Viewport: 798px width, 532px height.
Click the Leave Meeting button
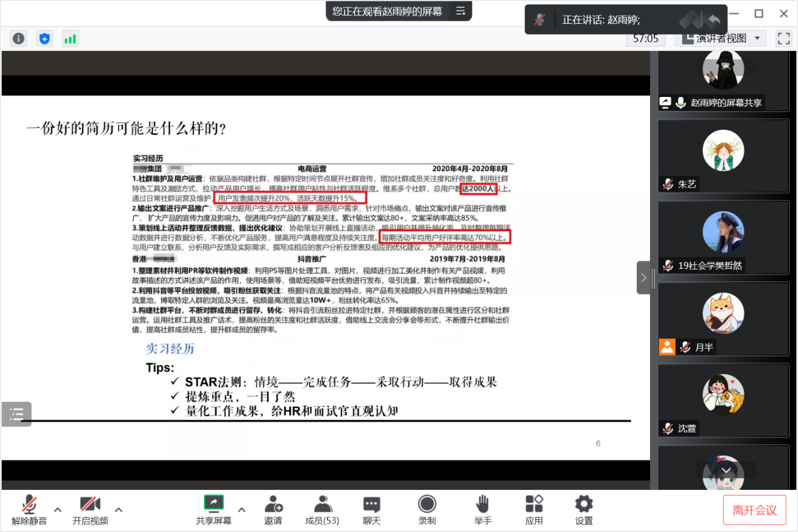(x=755, y=510)
